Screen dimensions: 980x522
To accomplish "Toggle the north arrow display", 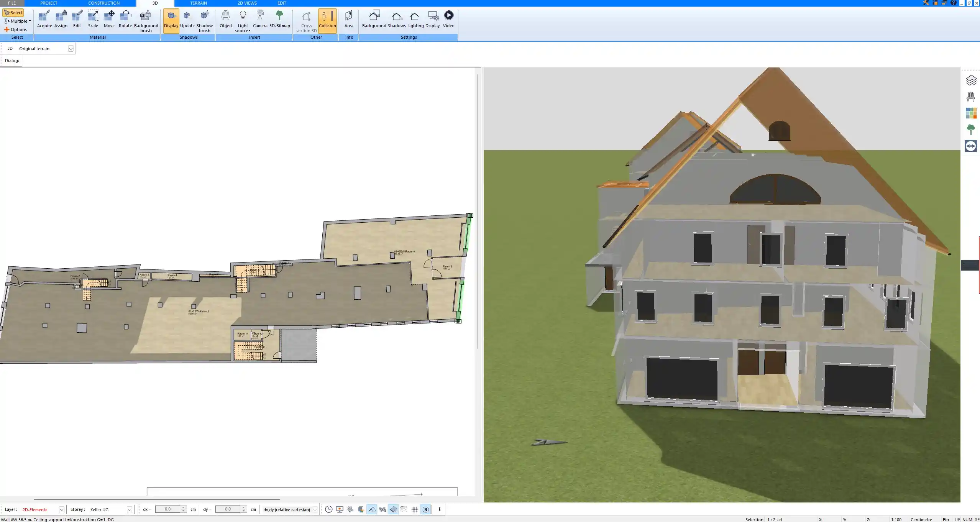I will (425, 509).
